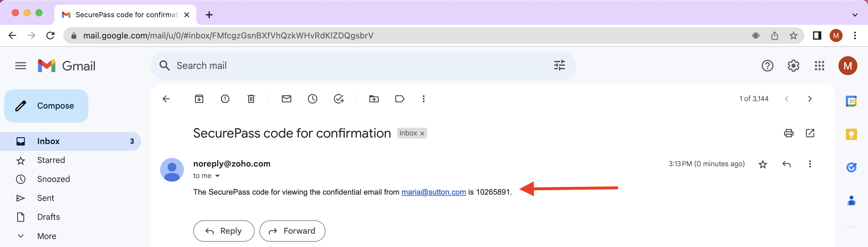Snooze this email with clock icon
The width and height of the screenshot is (868, 247).
312,99
